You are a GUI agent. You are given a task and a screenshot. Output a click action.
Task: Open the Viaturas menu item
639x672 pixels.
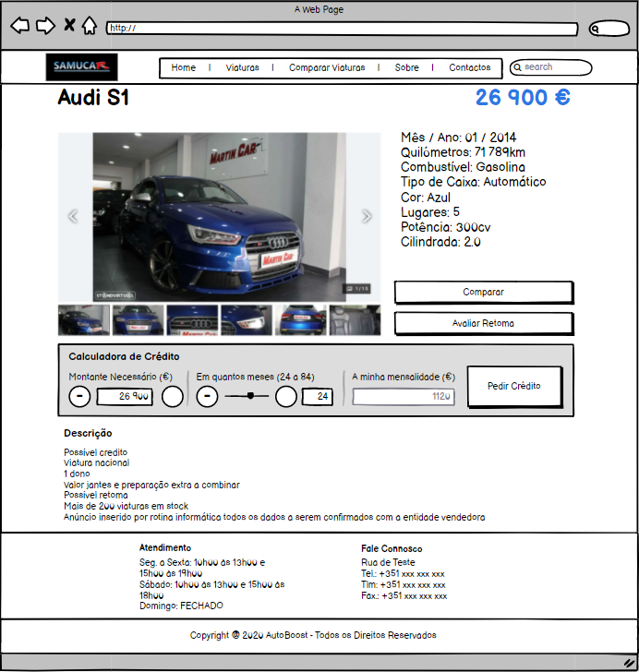pos(242,67)
